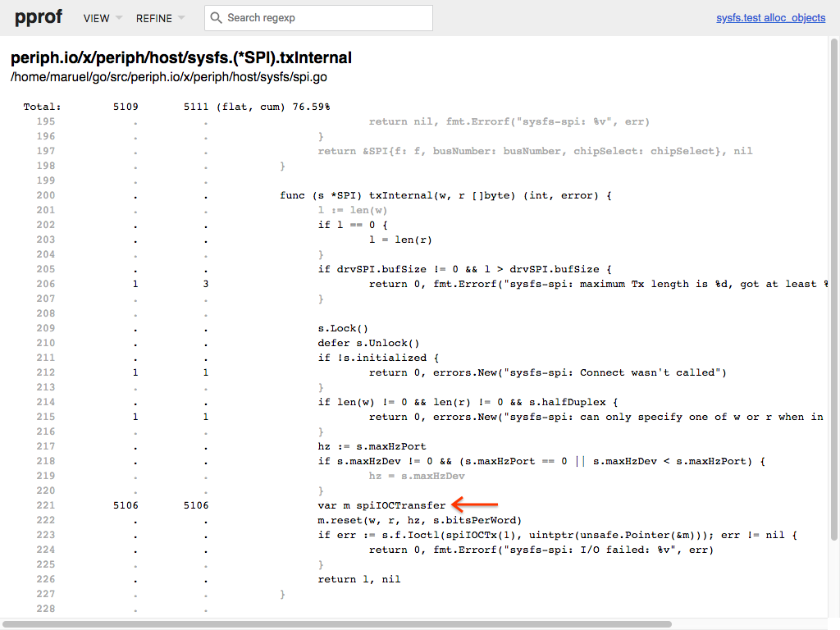Viewport: 840px width, 630px height.
Task: Click the pprof logo
Action: pyautogui.click(x=39, y=18)
